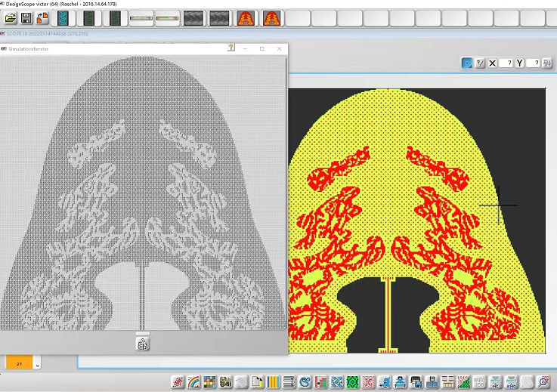The width and height of the screenshot is (557, 392).
Task: Click the X coordinate value field
Action: click(506, 63)
